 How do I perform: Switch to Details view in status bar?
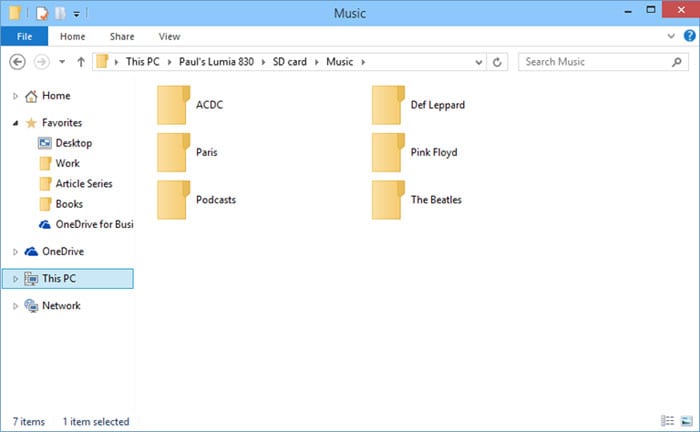coord(667,421)
